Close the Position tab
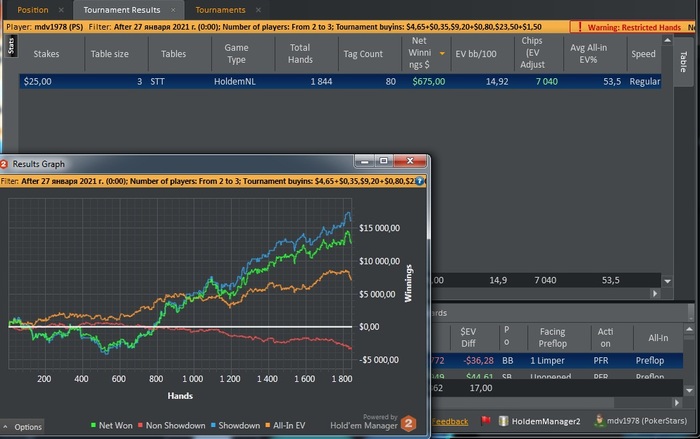The image size is (700, 439). [61, 10]
